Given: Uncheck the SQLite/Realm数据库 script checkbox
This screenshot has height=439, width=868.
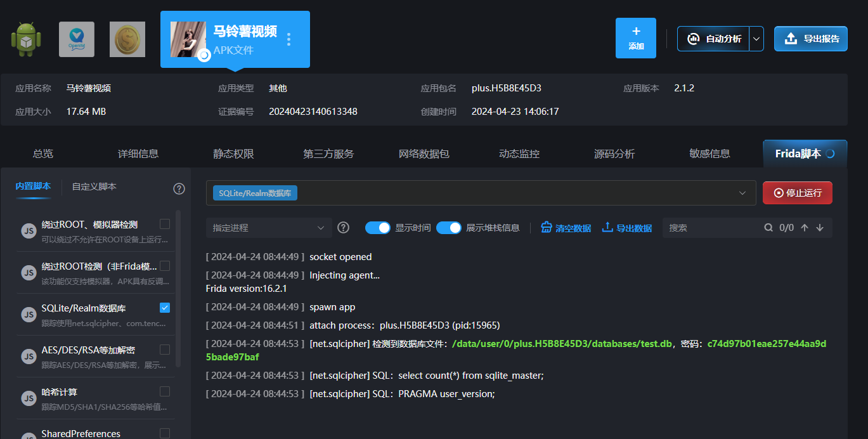Looking at the screenshot, I should [165, 308].
